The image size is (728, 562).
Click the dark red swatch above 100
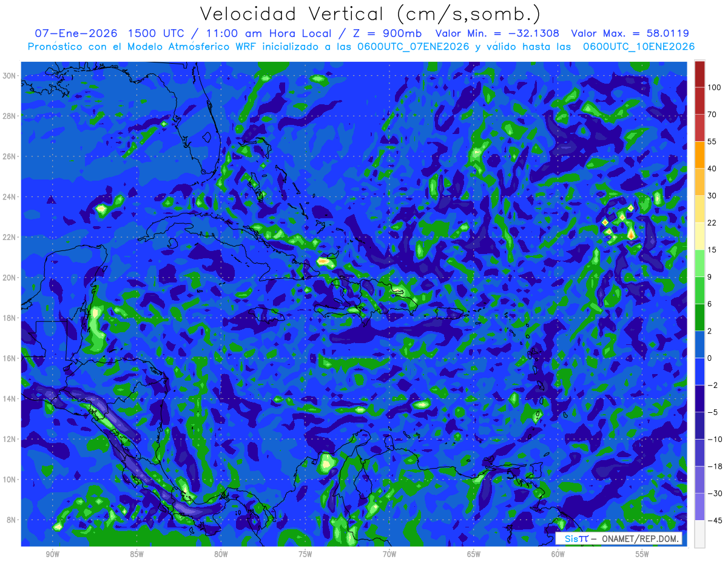pyautogui.click(x=699, y=74)
